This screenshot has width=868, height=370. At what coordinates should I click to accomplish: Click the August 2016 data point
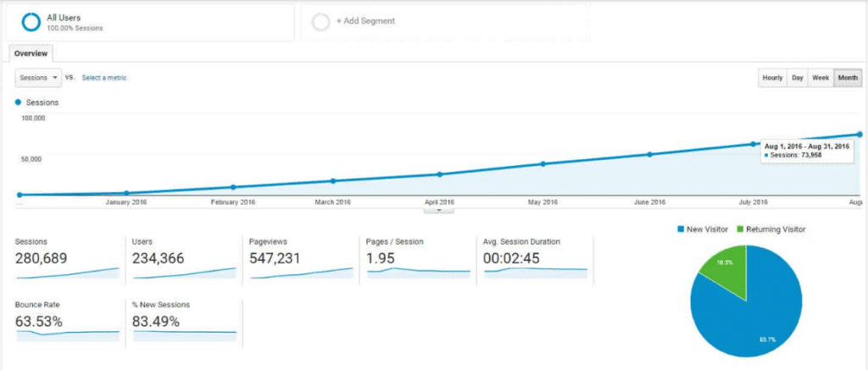click(860, 135)
